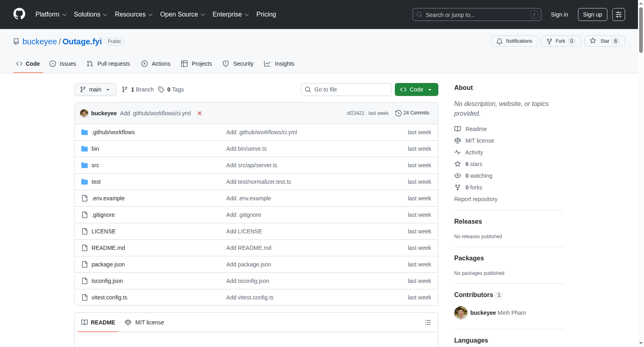644x347 pixels.
Task: Open the green Code dropdown button
Action: point(417,89)
